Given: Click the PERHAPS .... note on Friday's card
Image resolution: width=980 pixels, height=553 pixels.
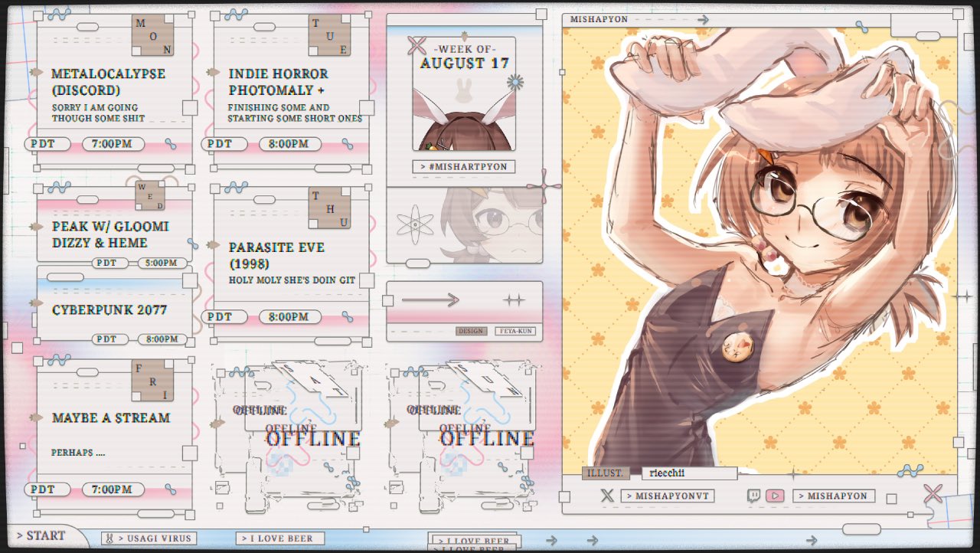Looking at the screenshot, I should [x=78, y=453].
